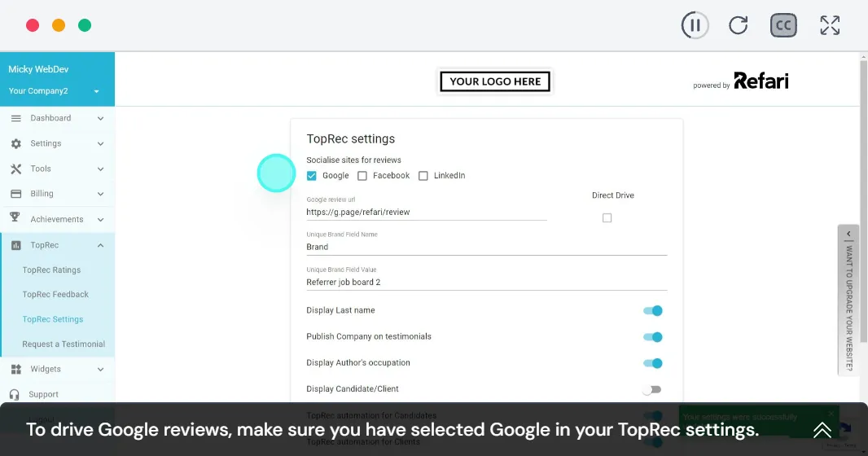The image size is (868, 456).
Task: Click the Socialise sites for reviews label
Action: click(x=353, y=160)
